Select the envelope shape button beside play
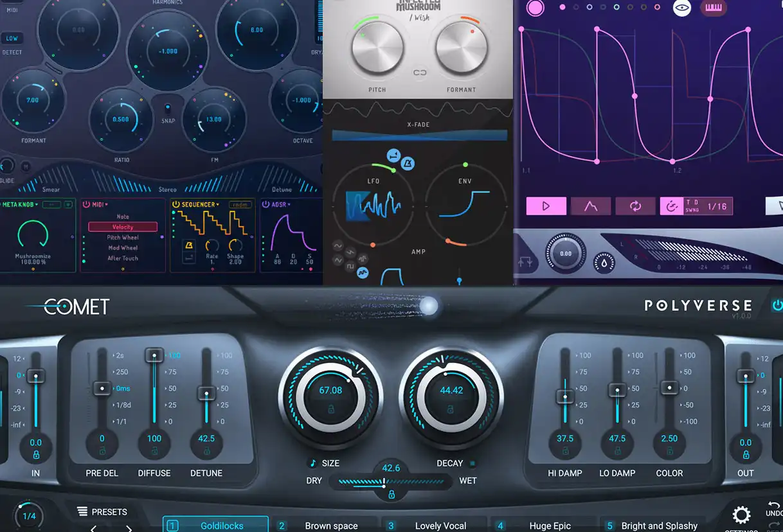 click(591, 206)
